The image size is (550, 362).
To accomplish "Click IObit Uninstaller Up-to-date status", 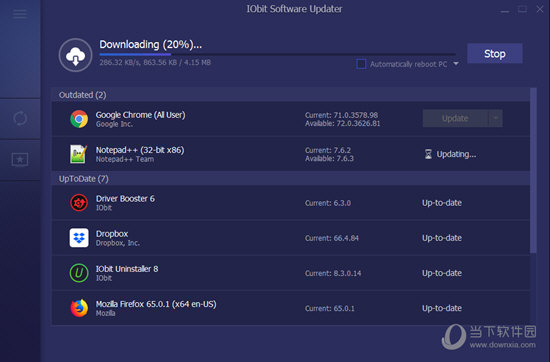I will pos(442,273).
